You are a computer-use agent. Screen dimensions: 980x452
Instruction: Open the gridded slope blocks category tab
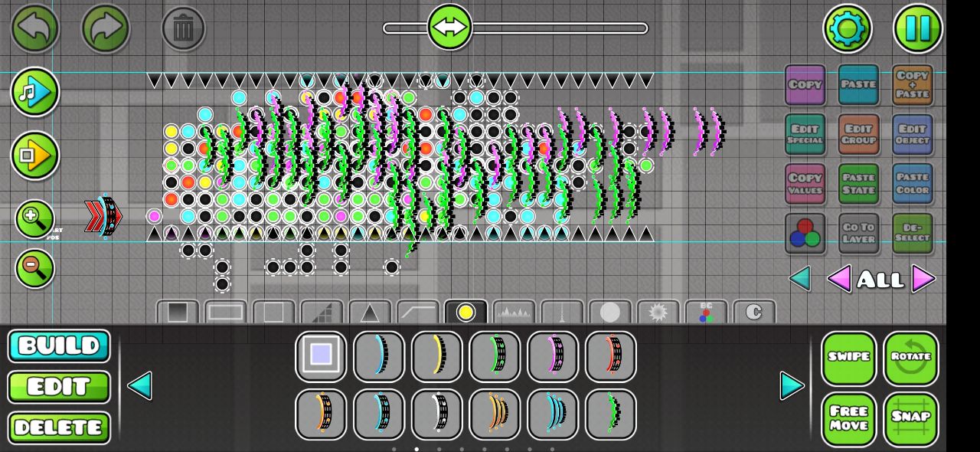(x=322, y=312)
